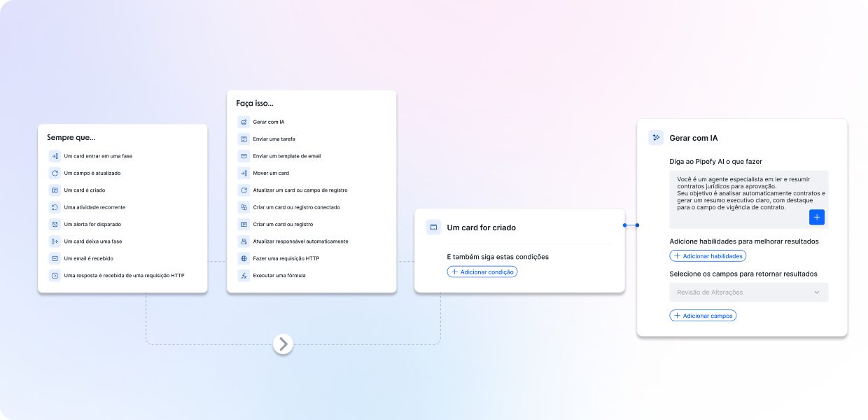The width and height of the screenshot is (868, 420).
Task: Click the sparkle icon in Gerar com IA header
Action: 656,138
